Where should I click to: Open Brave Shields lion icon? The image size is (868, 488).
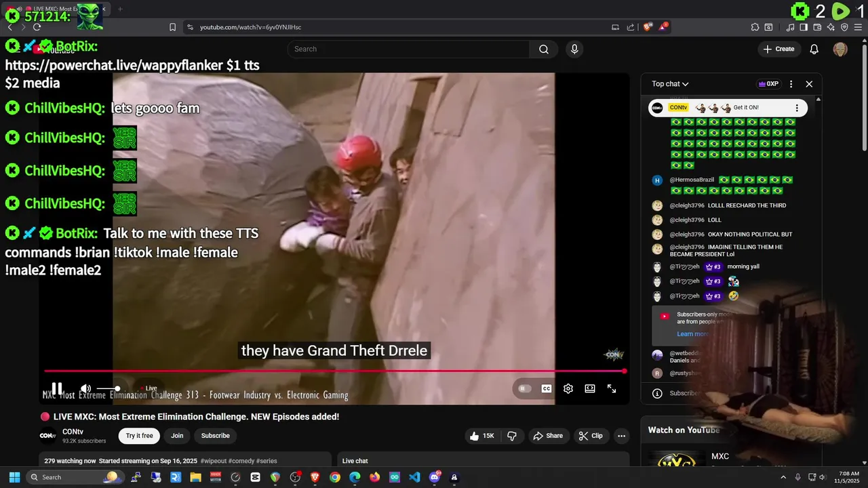pyautogui.click(x=648, y=27)
